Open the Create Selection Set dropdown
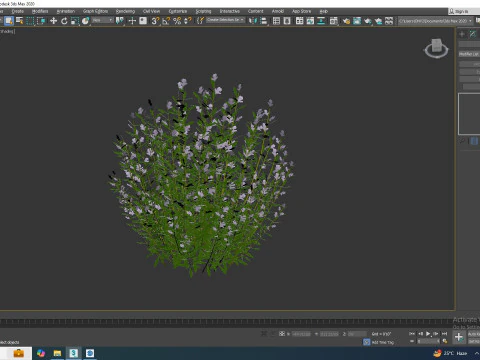480x360 pixels. tap(225, 20)
